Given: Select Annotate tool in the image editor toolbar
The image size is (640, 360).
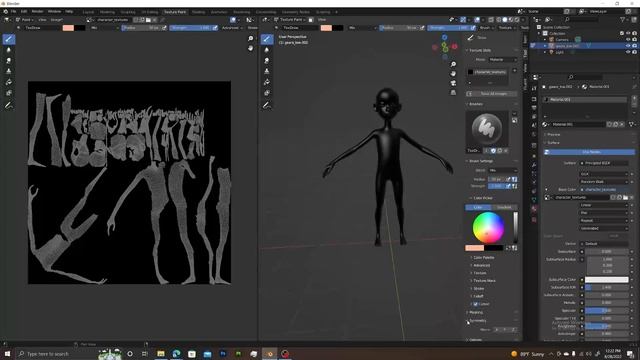Looking at the screenshot, I should (9, 106).
